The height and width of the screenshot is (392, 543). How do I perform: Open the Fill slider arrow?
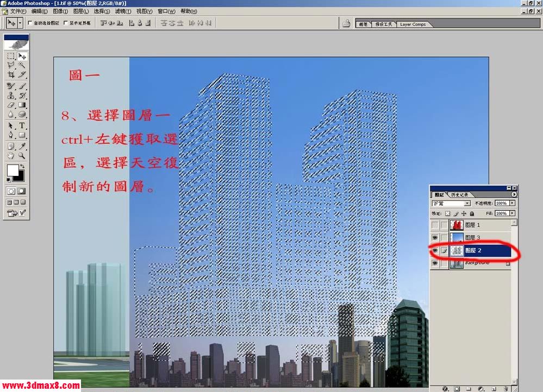(513, 213)
